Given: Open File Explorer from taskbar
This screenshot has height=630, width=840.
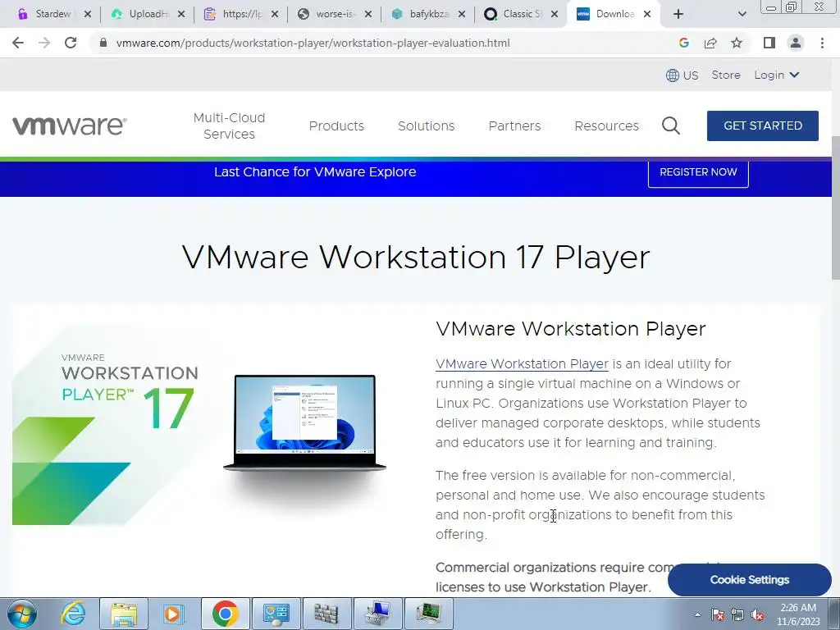Looking at the screenshot, I should [x=124, y=614].
